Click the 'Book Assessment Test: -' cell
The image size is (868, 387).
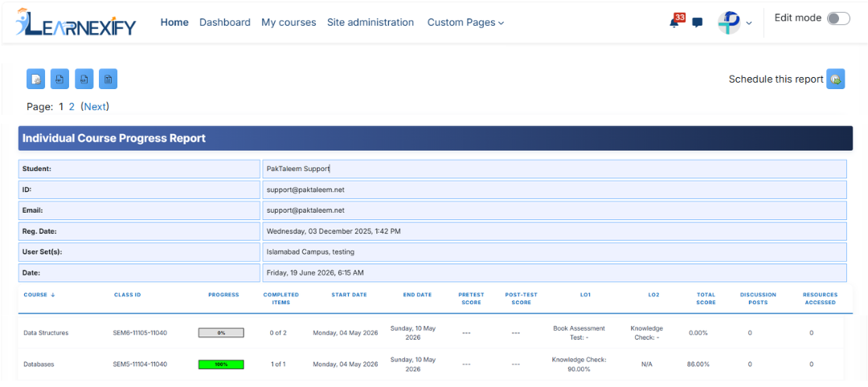tap(579, 332)
